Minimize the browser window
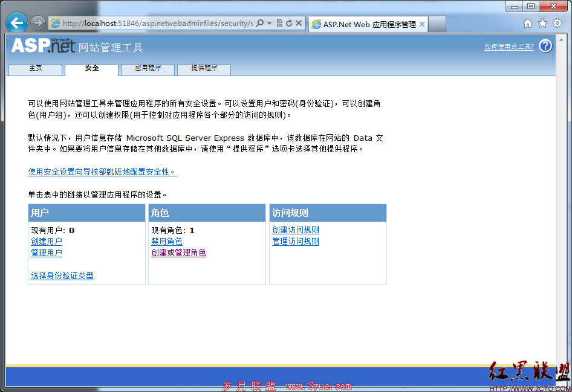Image resolution: width=572 pixels, height=392 pixels. 515,6
